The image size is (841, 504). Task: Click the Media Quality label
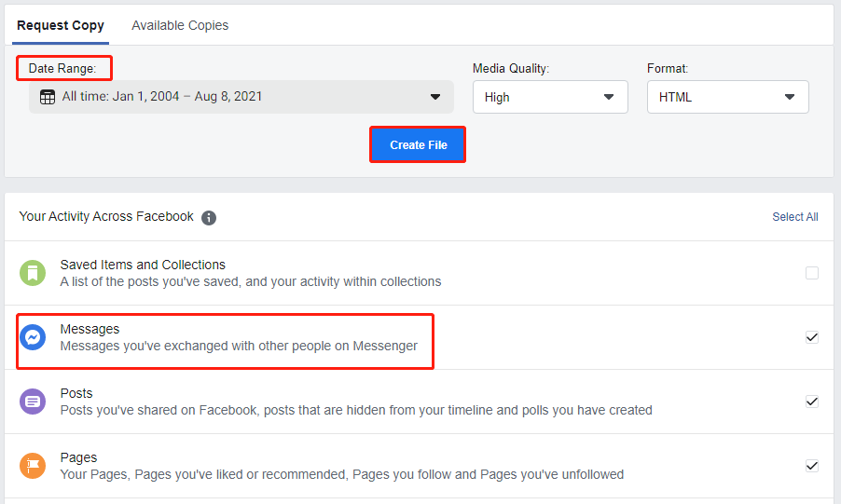pos(511,69)
